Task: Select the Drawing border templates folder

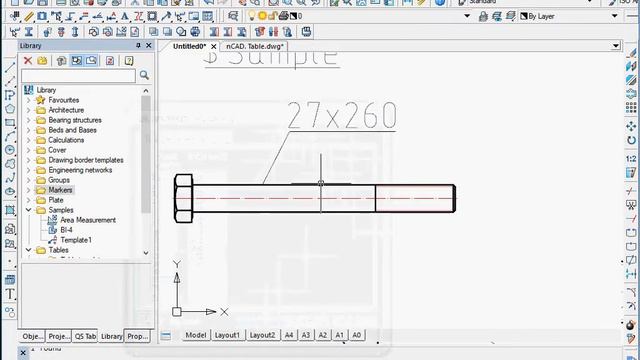Action: [86, 160]
